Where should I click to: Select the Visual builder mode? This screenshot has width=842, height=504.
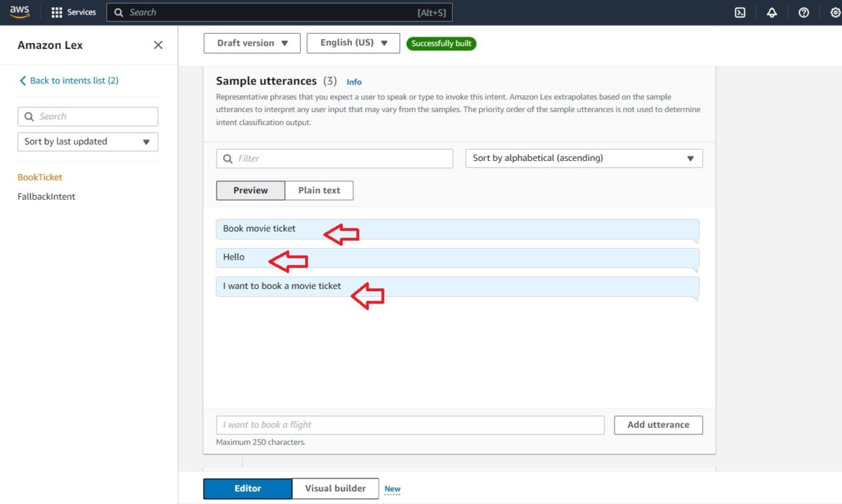tap(335, 488)
